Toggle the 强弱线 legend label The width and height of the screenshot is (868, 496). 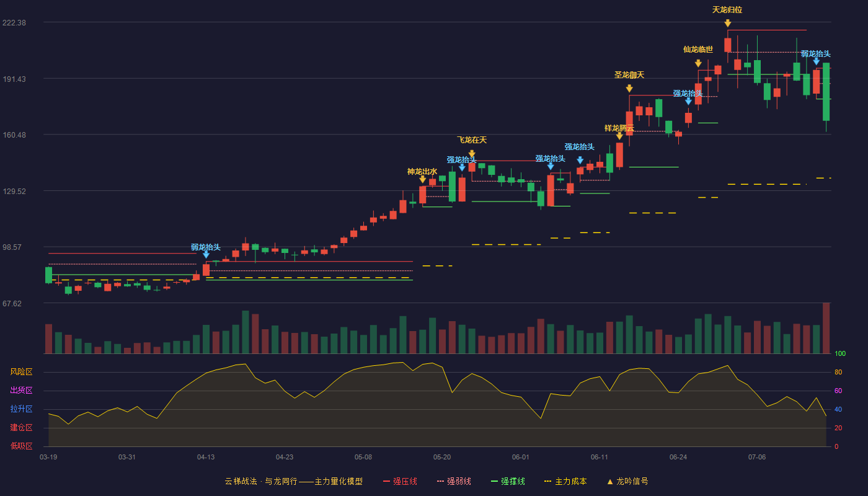tap(459, 481)
